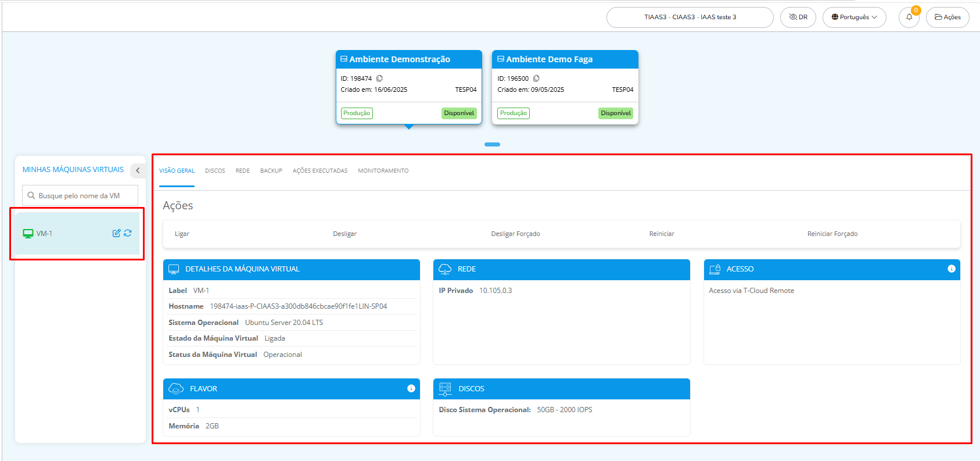980x461 pixels.
Task: Click the monitor icon in DETALHES DA MÁQUINA VIRTUAL header
Action: [x=174, y=269]
